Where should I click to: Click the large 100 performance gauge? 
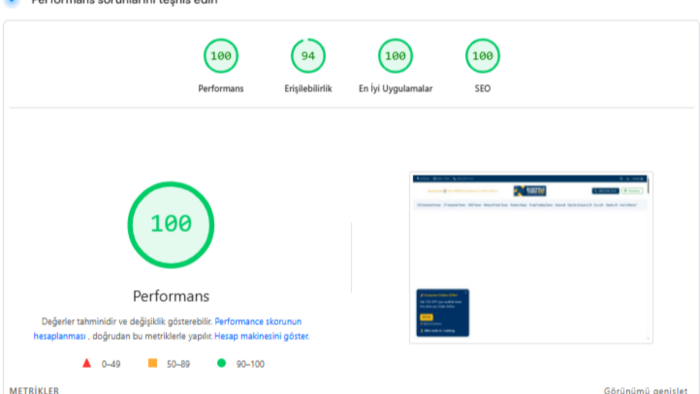[x=171, y=224]
